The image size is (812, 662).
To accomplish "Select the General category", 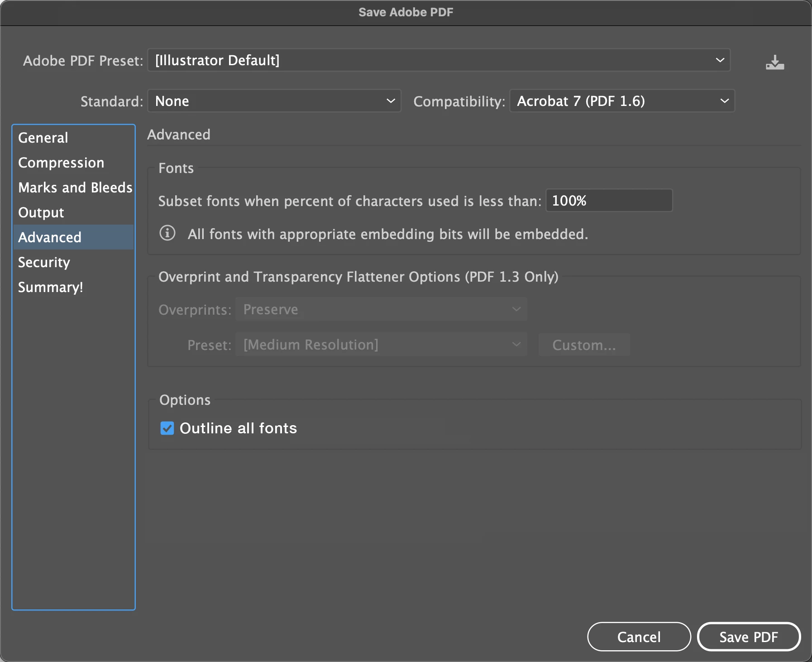I will [73, 138].
